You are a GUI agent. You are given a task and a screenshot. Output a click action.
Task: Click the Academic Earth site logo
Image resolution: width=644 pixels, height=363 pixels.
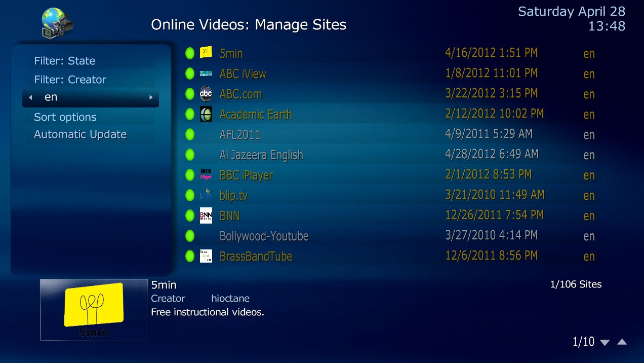(x=206, y=114)
